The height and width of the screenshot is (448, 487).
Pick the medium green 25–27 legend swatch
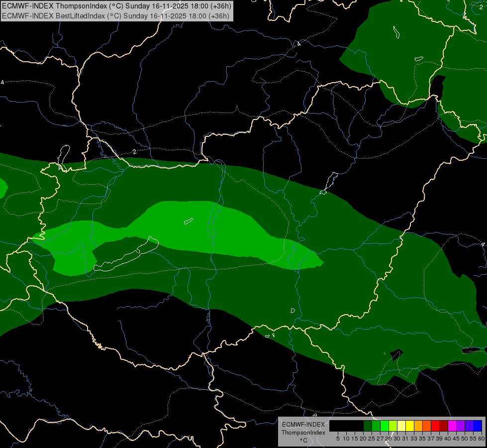pos(376,426)
